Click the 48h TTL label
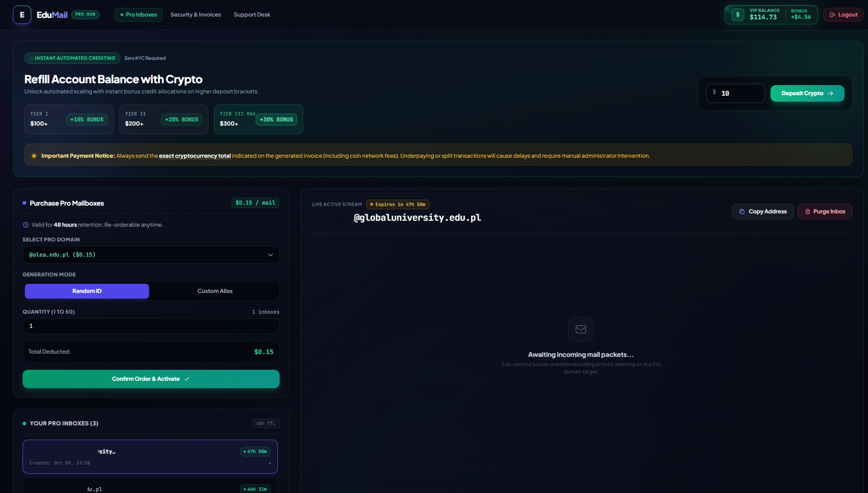 click(266, 424)
